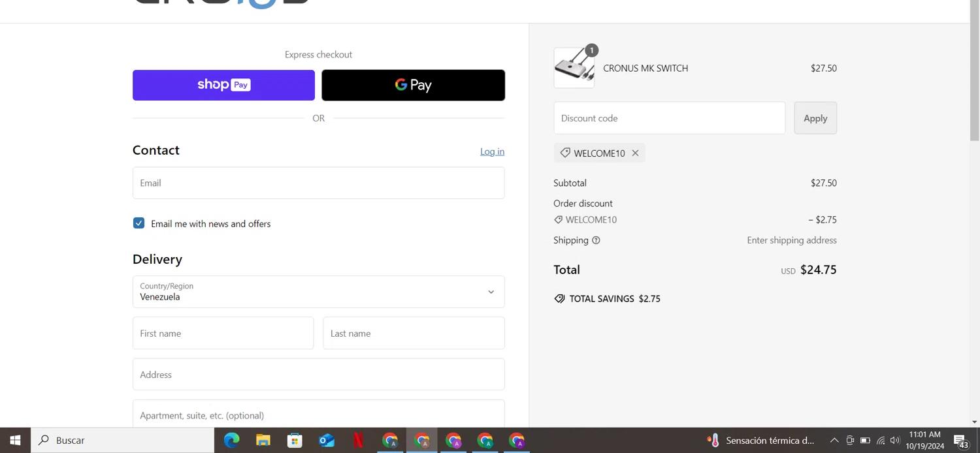
Task: Uncheck Email me with news and offers
Action: [139, 223]
